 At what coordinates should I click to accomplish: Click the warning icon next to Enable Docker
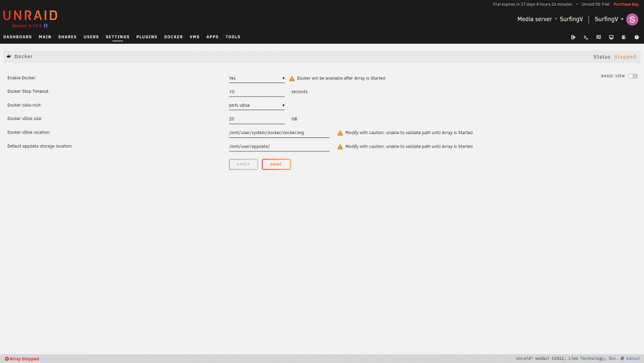[x=292, y=79]
